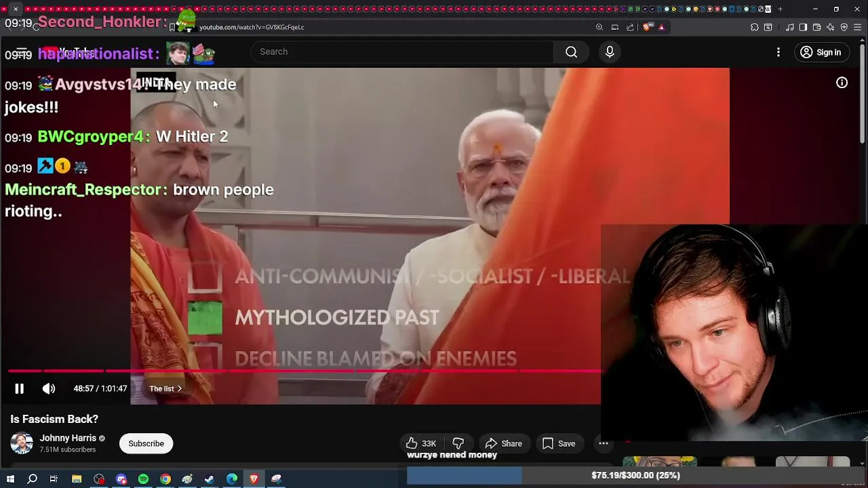This screenshot has height=488, width=868.
Task: Dislike the video
Action: (x=458, y=443)
